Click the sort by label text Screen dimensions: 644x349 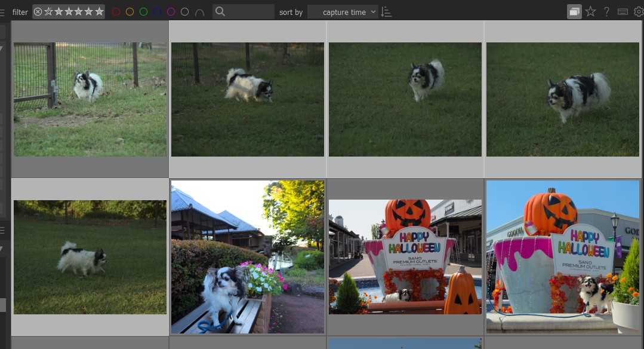tap(291, 13)
